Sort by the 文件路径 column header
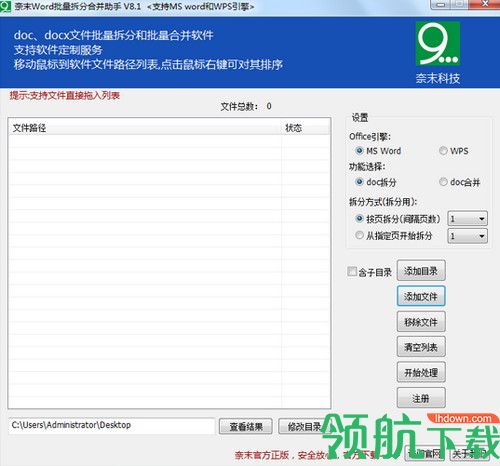The width and height of the screenshot is (500, 466). (145, 128)
